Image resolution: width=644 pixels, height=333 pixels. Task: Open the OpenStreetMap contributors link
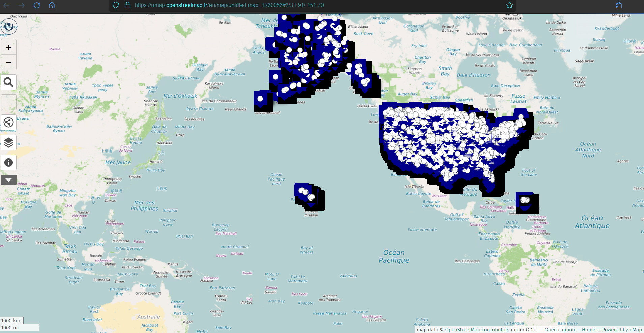[477, 330]
